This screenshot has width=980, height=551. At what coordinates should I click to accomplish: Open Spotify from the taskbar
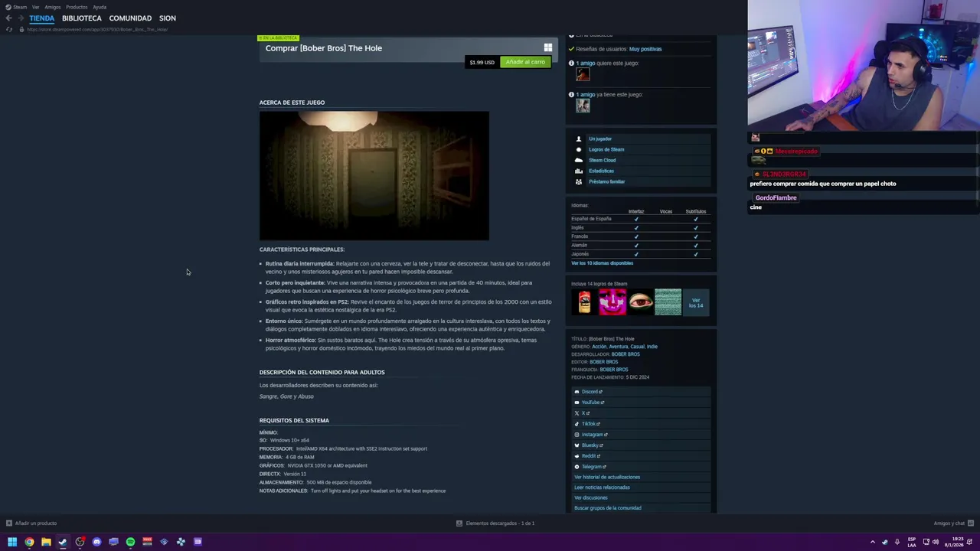click(x=130, y=542)
